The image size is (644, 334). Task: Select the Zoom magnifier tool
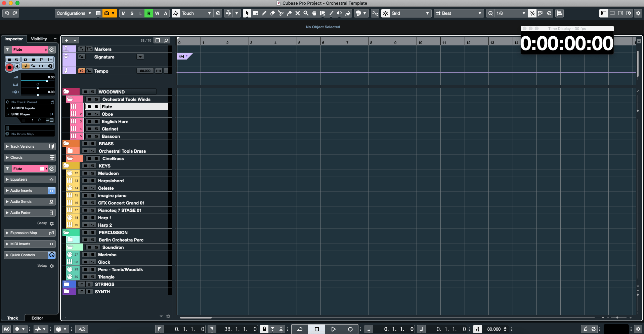306,13
